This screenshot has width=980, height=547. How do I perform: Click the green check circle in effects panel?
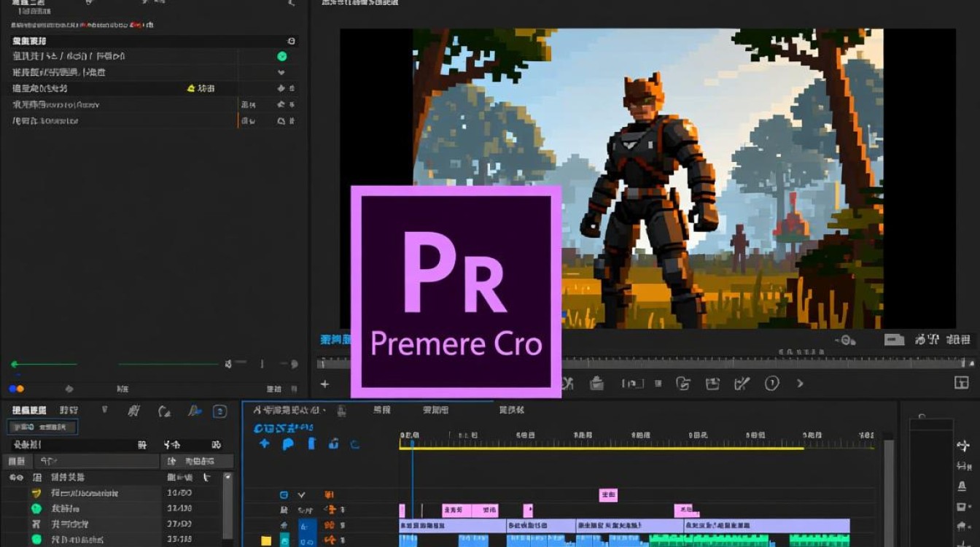281,56
